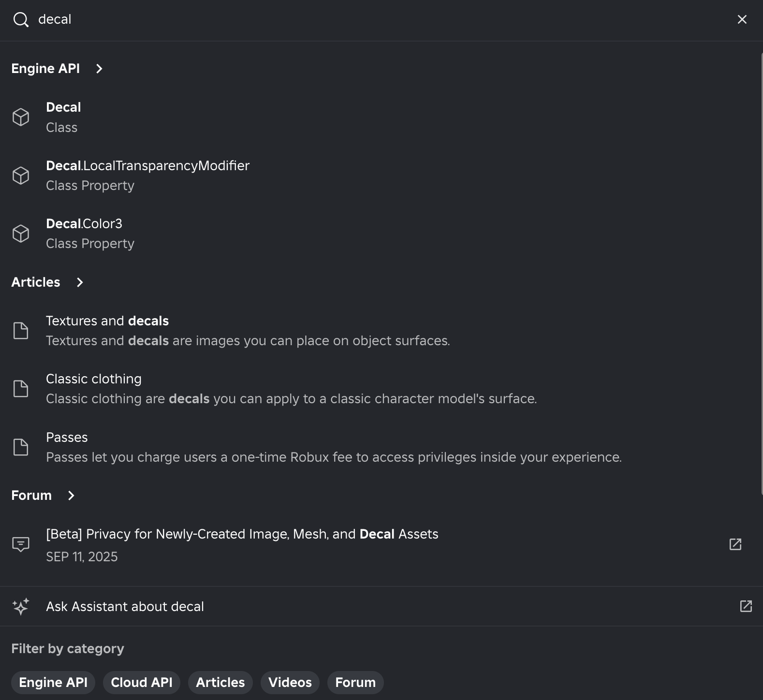The height and width of the screenshot is (700, 763).
Task: Expand Articles section chevron
Action: click(x=80, y=282)
